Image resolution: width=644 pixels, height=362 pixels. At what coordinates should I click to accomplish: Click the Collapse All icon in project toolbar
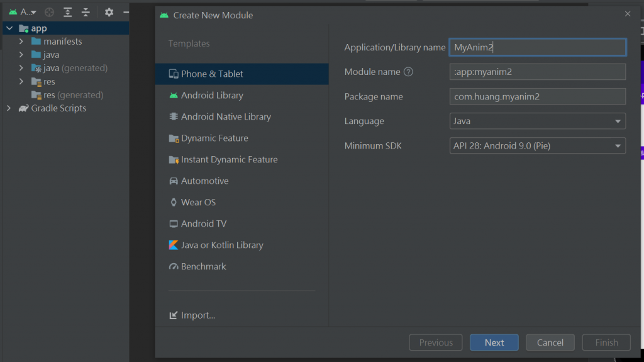click(x=86, y=12)
